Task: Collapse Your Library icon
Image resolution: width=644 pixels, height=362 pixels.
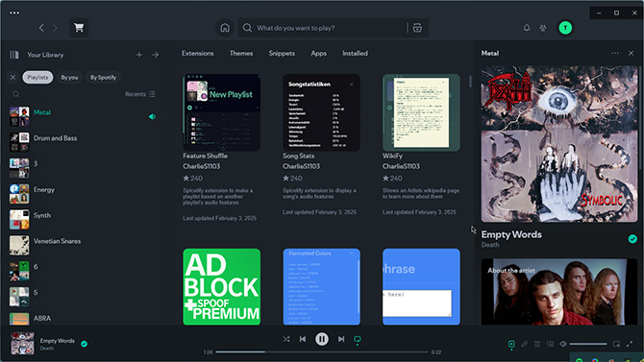Action: tap(14, 55)
